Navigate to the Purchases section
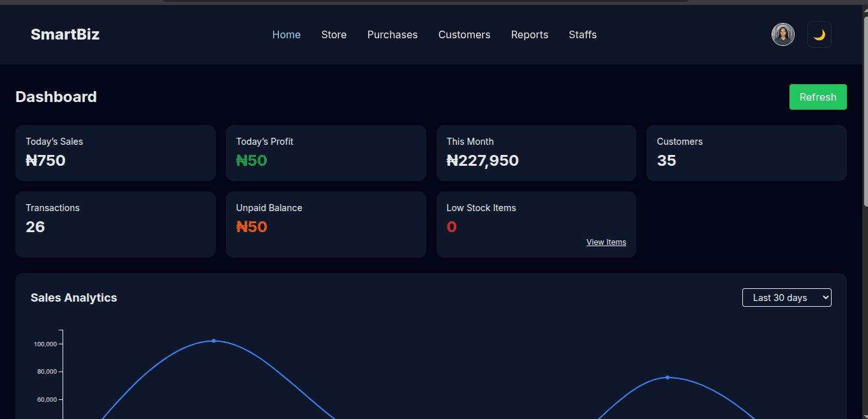 click(x=392, y=34)
